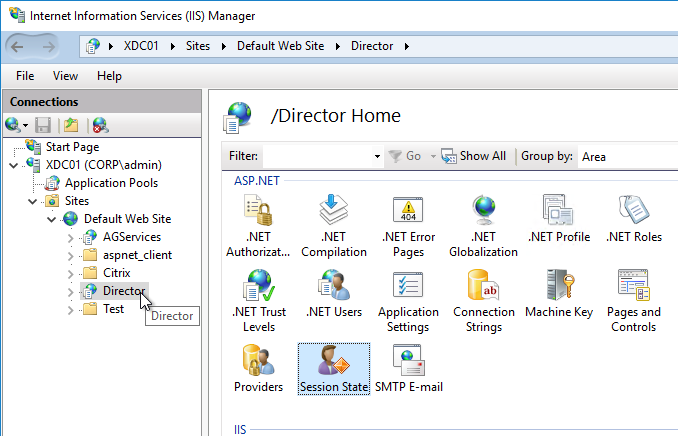Open the Application Settings feature

pos(408,301)
